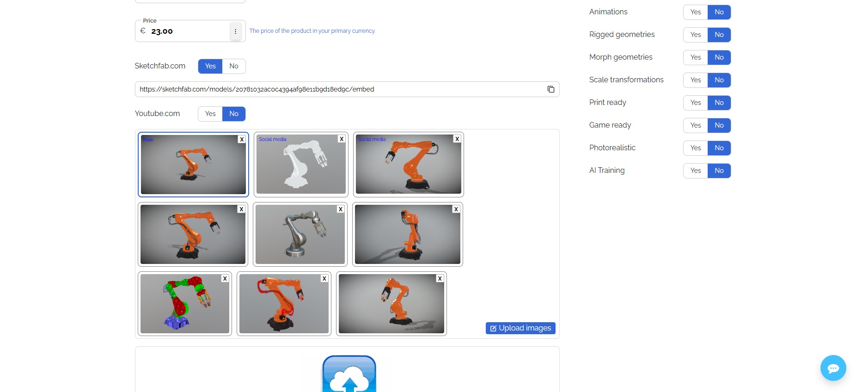Screen dimensions: 868x392
Task: Enable AI Training with Yes
Action: click(695, 171)
